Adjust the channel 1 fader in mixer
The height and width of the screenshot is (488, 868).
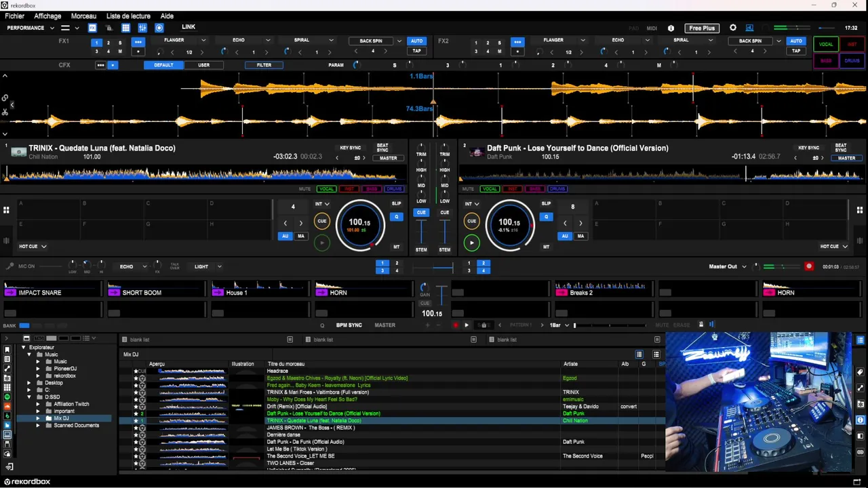coord(421,232)
